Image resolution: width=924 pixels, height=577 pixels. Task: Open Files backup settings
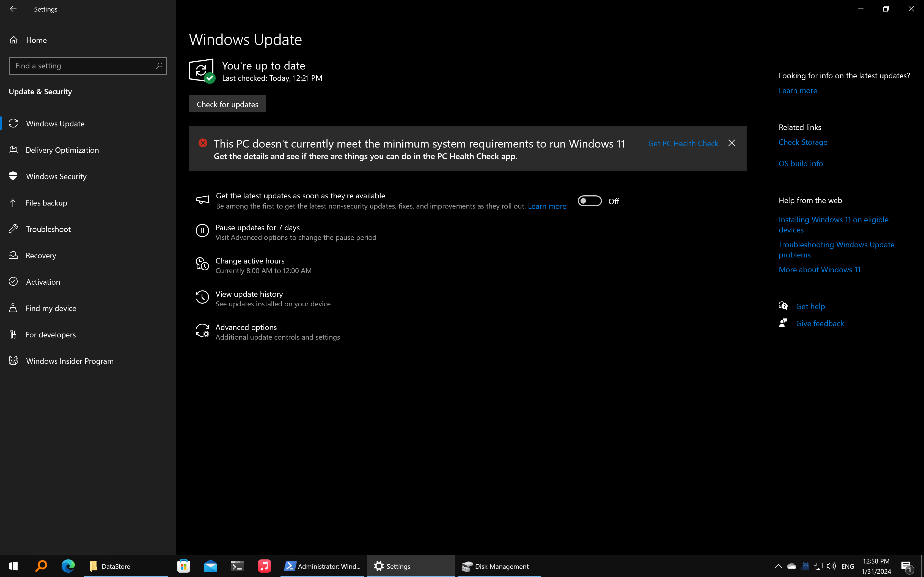click(46, 202)
